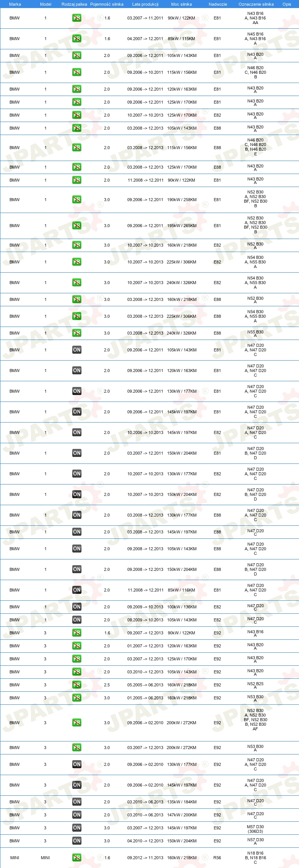Click petrol PB icon in 160kW/218KM E88 row
299x868 pixels.
click(77, 299)
